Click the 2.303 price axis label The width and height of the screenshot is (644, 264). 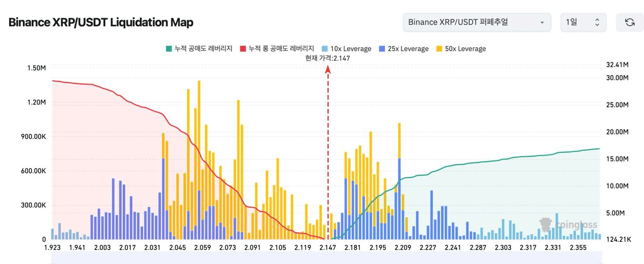(503, 247)
